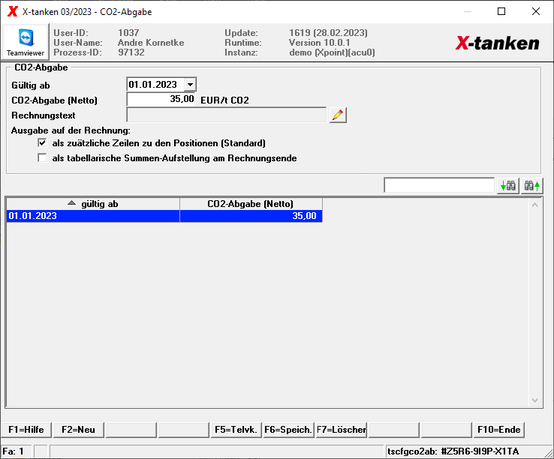The height and width of the screenshot is (459, 554).
Task: Click the X-tanken logo
Action: 497,43
